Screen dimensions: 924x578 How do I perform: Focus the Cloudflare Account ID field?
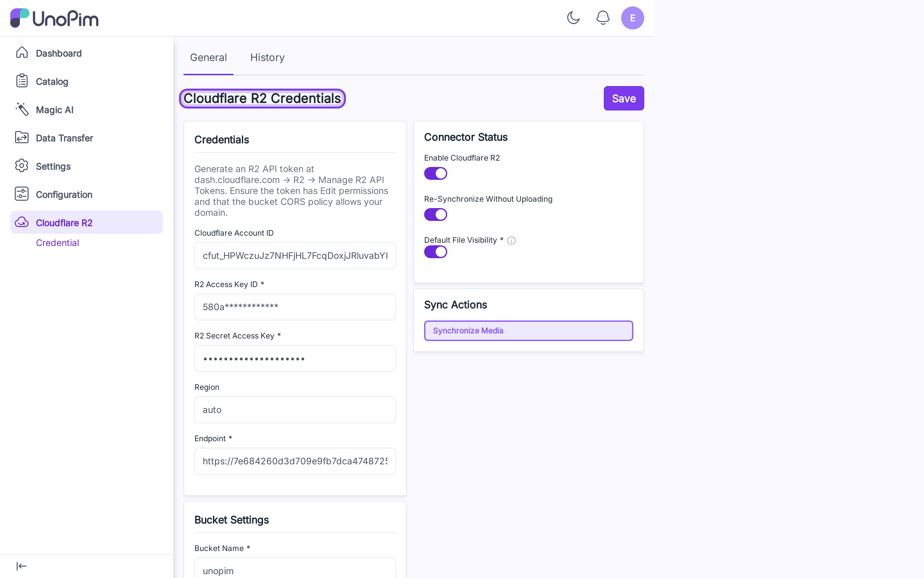click(295, 256)
